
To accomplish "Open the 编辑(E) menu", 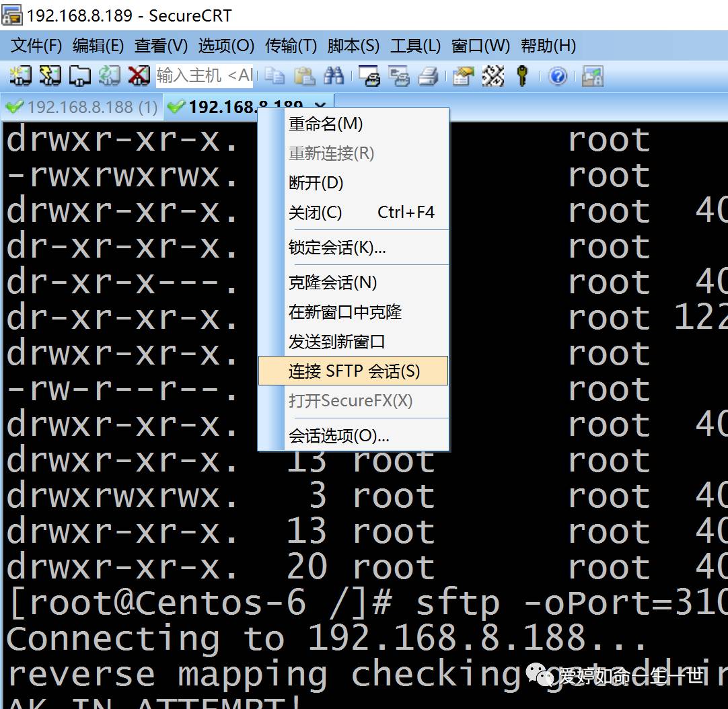I will pyautogui.click(x=98, y=46).
